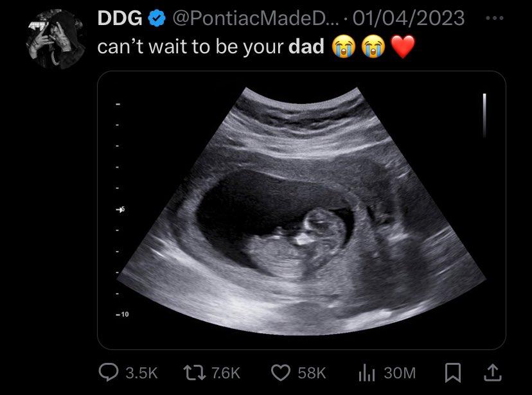Screen dimensions: 532x395
Task: Click the first crying face emoji
Action: click(x=343, y=46)
